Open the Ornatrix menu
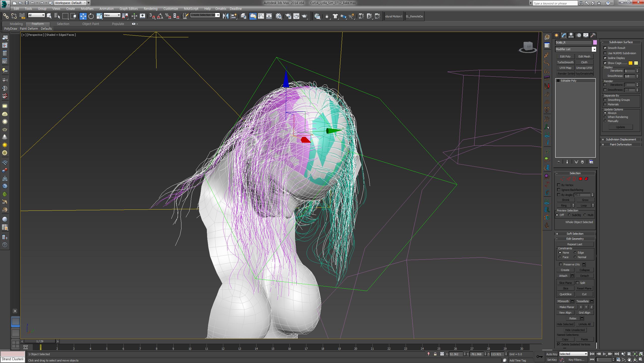The image size is (644, 363). 220,9
